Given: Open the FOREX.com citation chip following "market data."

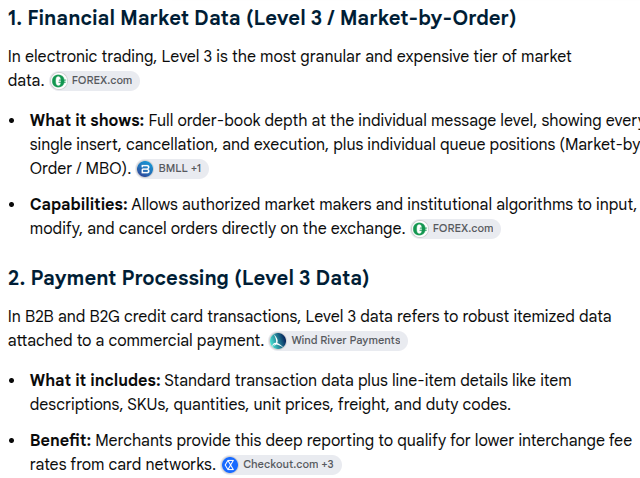Looking at the screenshot, I should pos(95,81).
